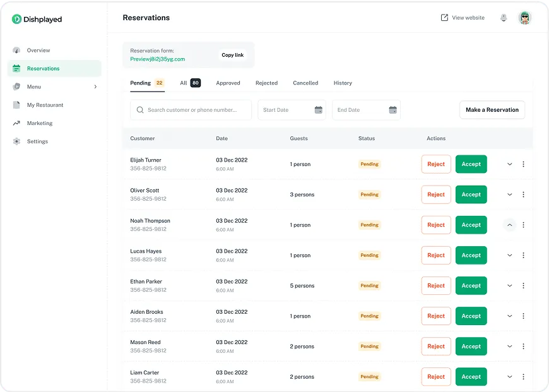Expand Mason Reed reservation row

tap(510, 347)
